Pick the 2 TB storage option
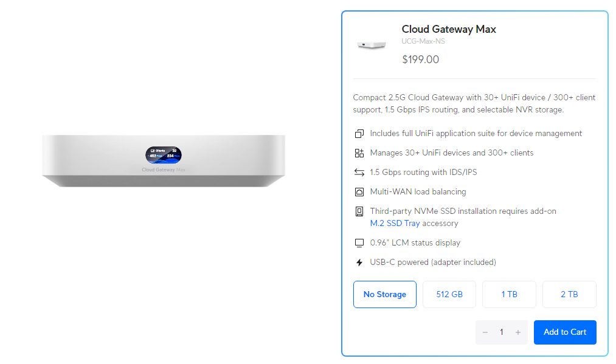This screenshot has height=364, width=616. 569,294
